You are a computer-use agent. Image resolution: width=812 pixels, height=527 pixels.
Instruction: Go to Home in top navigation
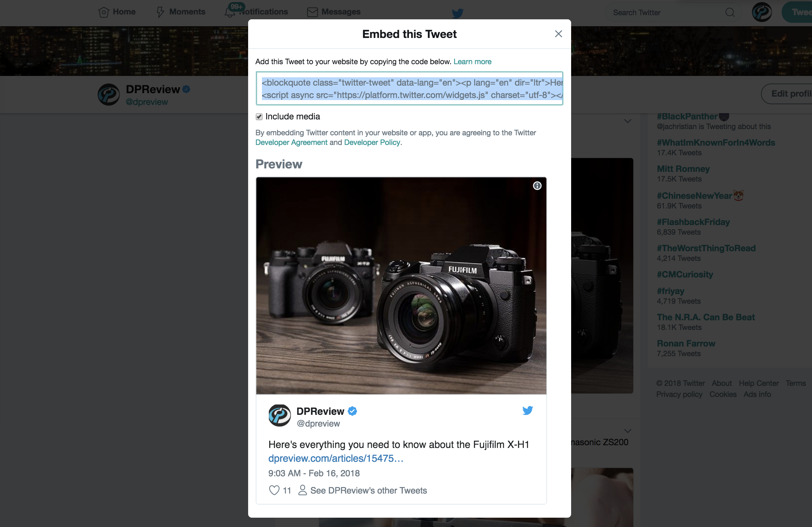(x=117, y=12)
